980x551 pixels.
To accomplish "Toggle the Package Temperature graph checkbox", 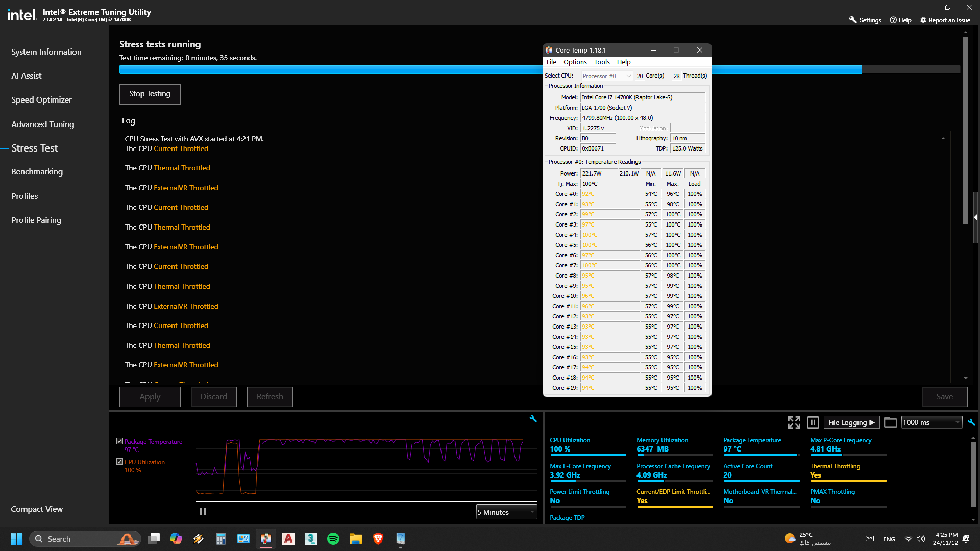I will tap(119, 441).
